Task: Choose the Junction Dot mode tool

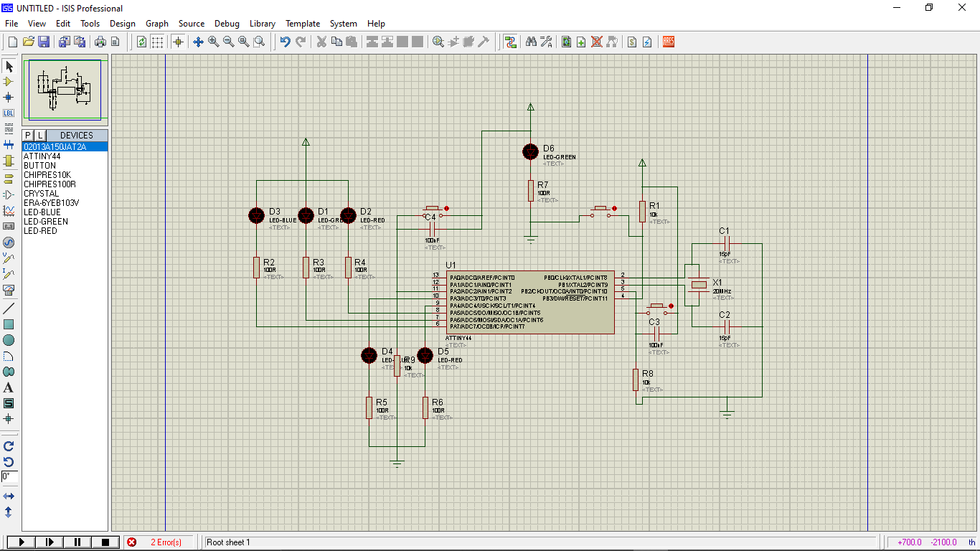Action: pyautogui.click(x=9, y=97)
